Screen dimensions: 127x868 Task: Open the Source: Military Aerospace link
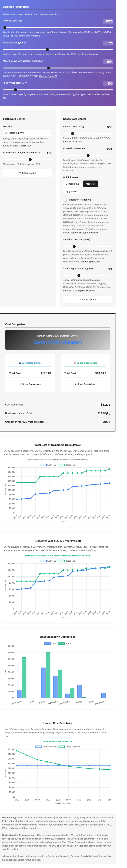coord(84,233)
